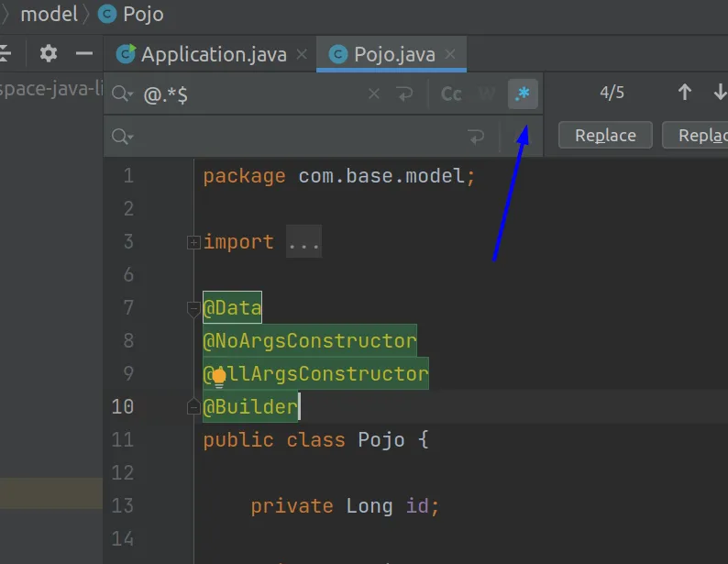Open replace field history dropdown
The height and width of the screenshot is (564, 728).
(x=123, y=137)
